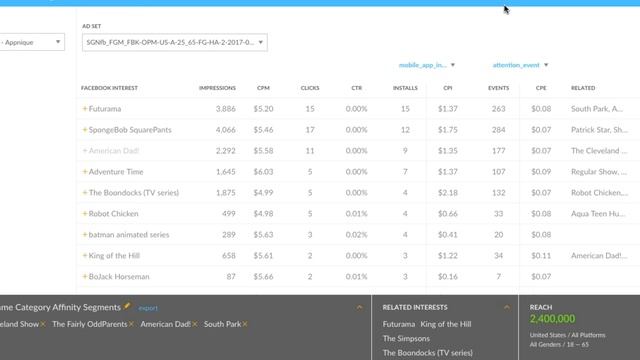
Task: Sort by Clicks column header
Action: tap(310, 88)
